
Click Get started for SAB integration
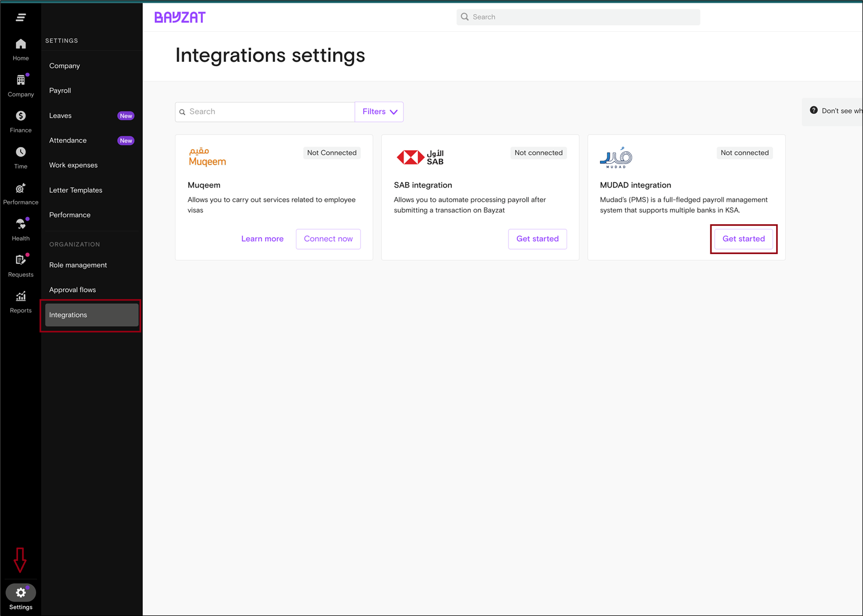coord(538,239)
